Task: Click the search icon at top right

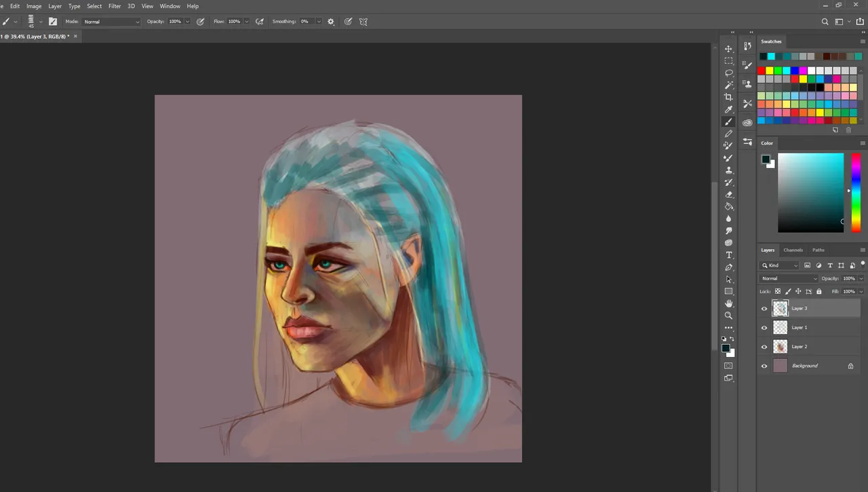Action: pos(825,22)
